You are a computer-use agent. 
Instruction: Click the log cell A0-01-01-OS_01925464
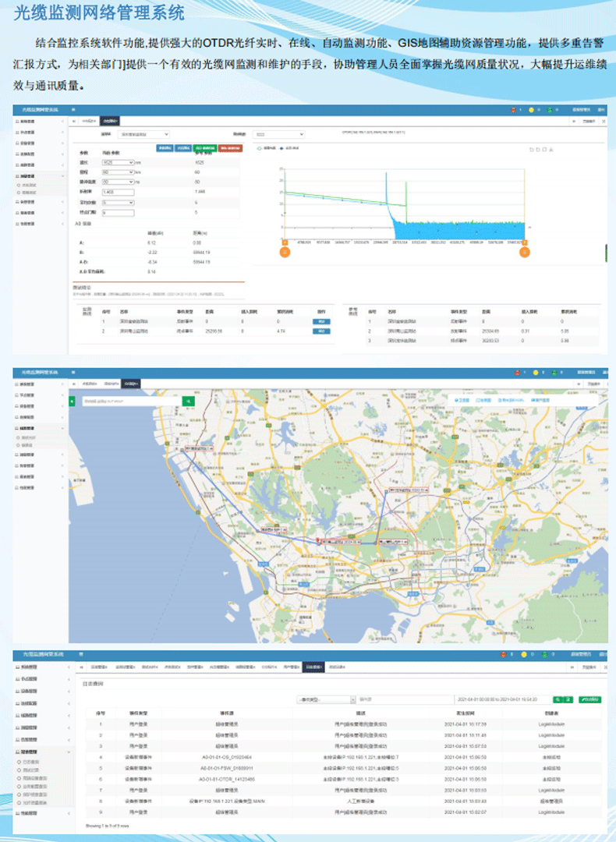tap(226, 757)
